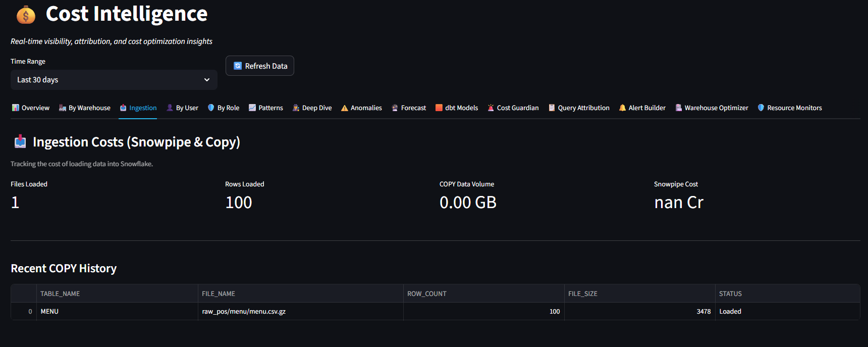Open the By Warehouse tab

coord(85,108)
